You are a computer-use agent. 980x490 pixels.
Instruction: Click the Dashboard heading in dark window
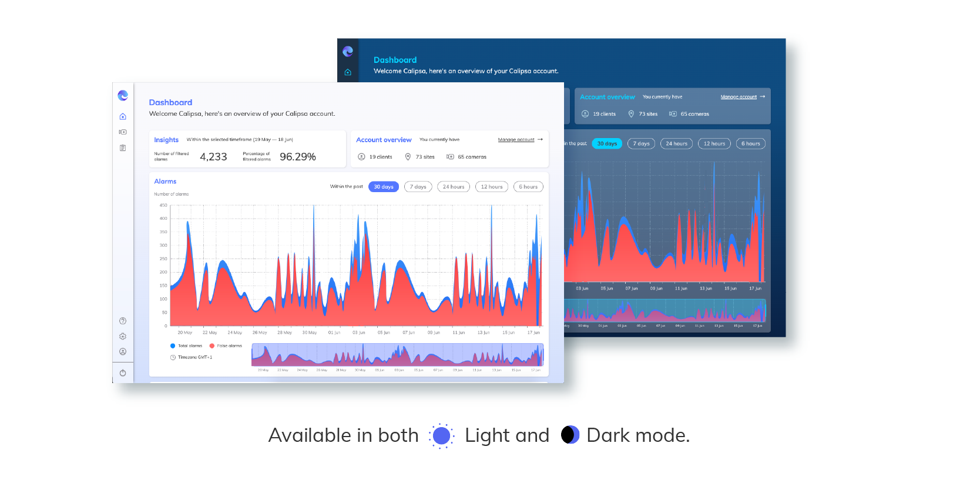point(395,60)
